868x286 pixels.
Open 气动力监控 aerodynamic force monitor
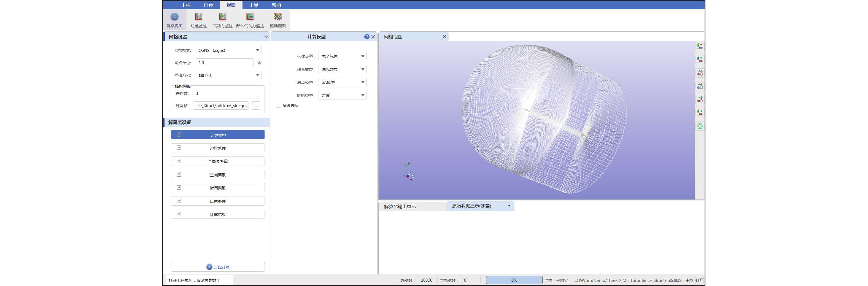tap(222, 20)
